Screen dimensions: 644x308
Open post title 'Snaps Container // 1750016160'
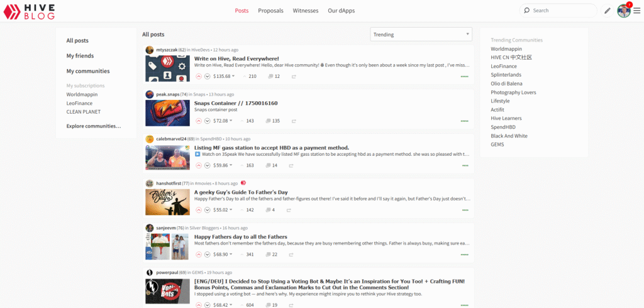coord(236,103)
